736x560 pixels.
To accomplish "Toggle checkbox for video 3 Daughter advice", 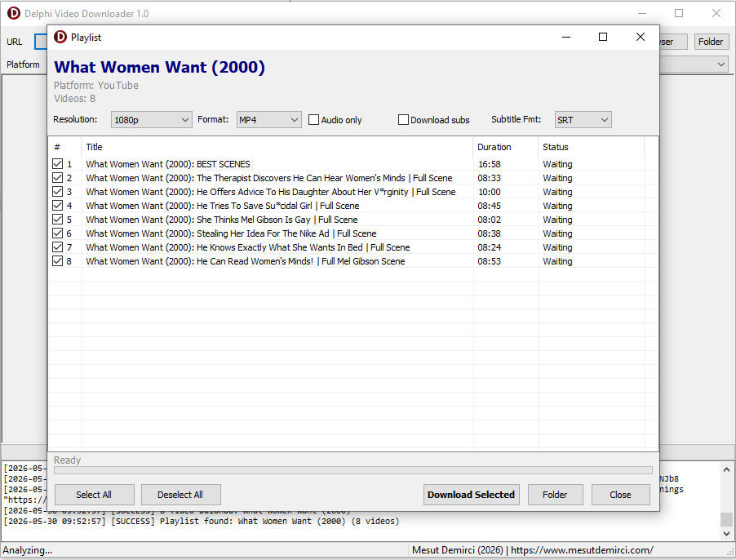I will (x=57, y=192).
